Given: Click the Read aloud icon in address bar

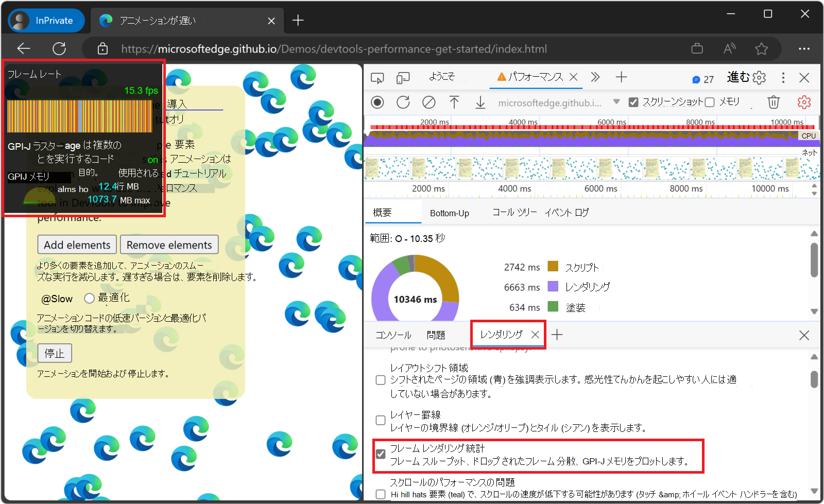Looking at the screenshot, I should (x=729, y=49).
